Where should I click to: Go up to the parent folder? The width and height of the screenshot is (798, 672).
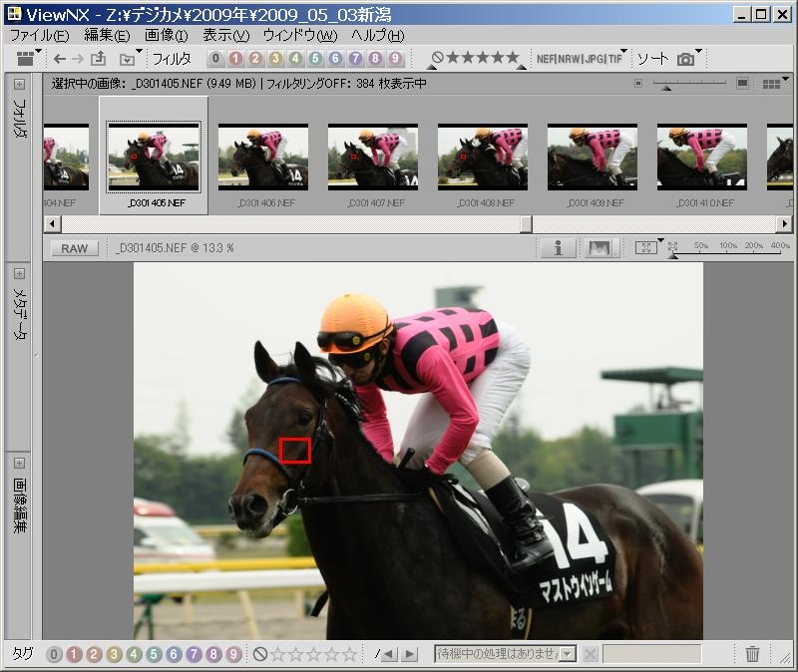[98, 59]
